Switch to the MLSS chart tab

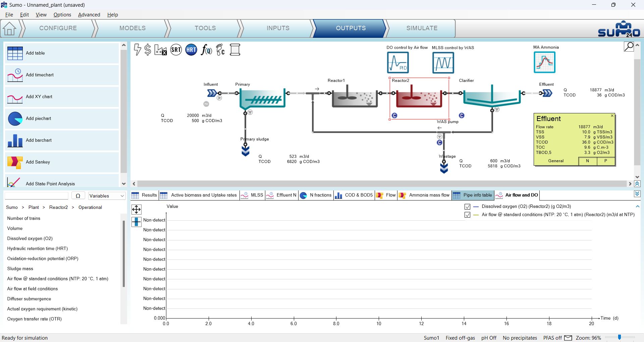[x=253, y=195]
